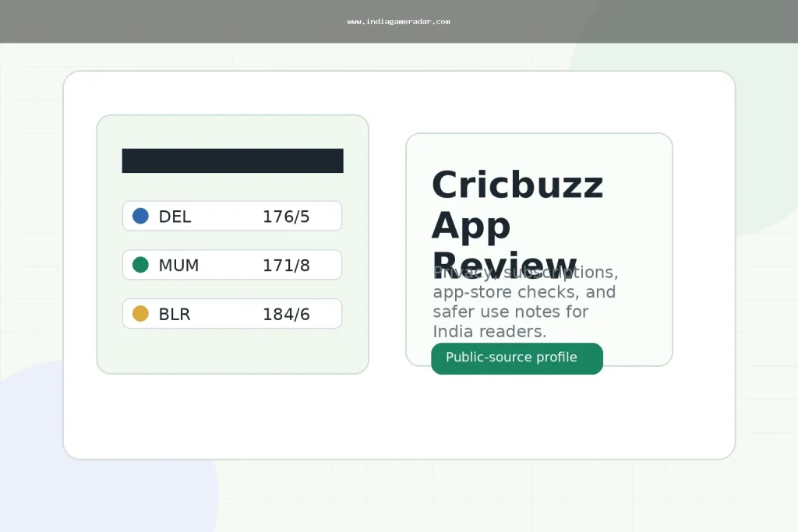798x532 pixels.
Task: Open the www.indiagameradar.com site link
Action: (x=398, y=21)
